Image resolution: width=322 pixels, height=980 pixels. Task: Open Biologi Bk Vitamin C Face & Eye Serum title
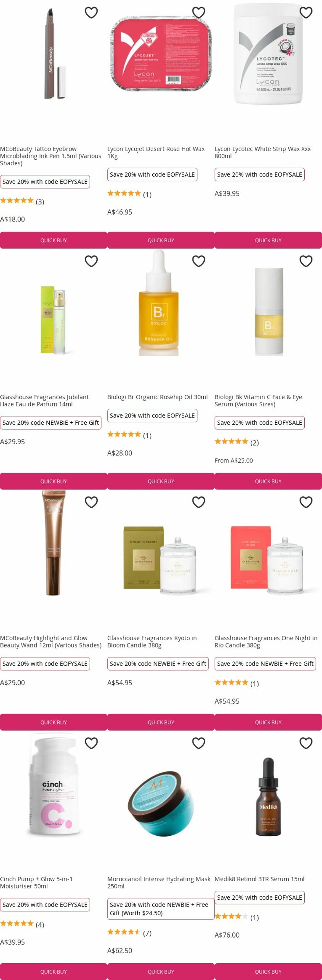coord(259,400)
